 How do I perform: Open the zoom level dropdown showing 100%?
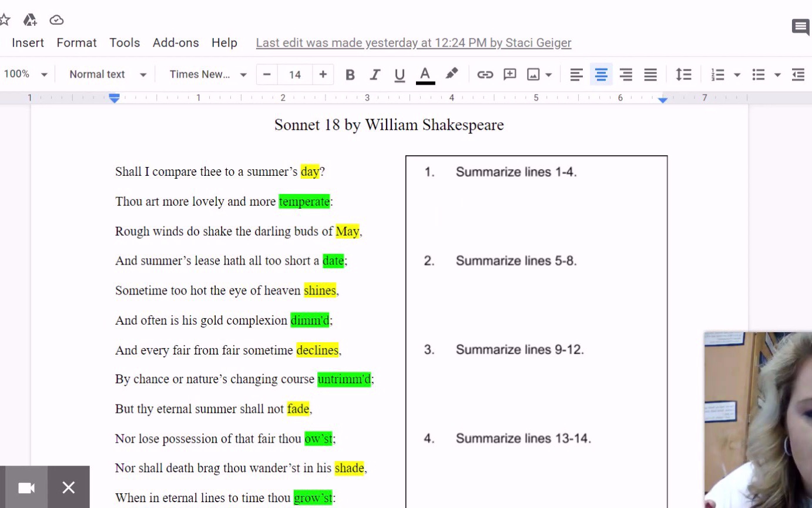tap(25, 74)
